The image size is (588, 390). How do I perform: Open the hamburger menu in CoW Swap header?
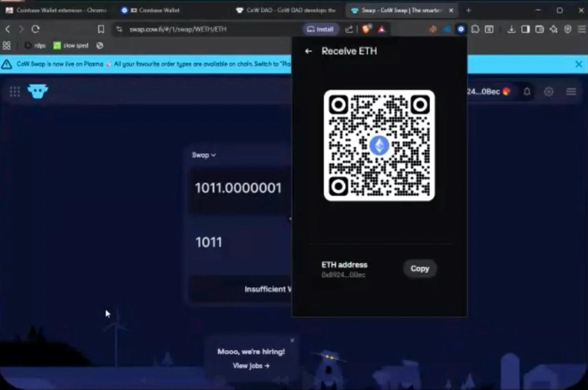(571, 92)
